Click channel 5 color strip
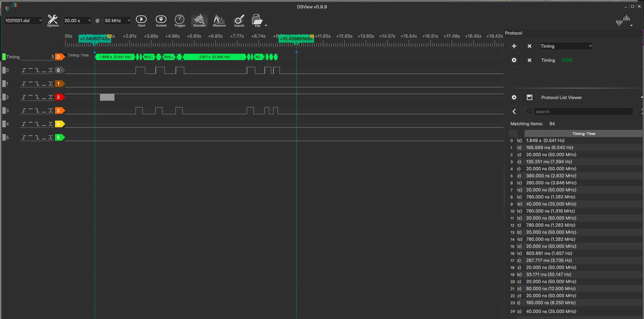Viewport: 644px width, 319px height. 4,137
